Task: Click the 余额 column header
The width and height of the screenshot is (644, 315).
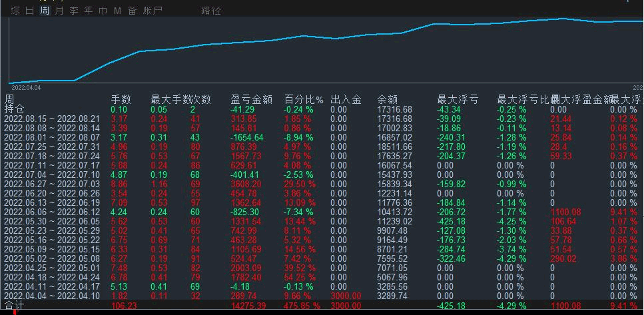Action: coord(387,100)
